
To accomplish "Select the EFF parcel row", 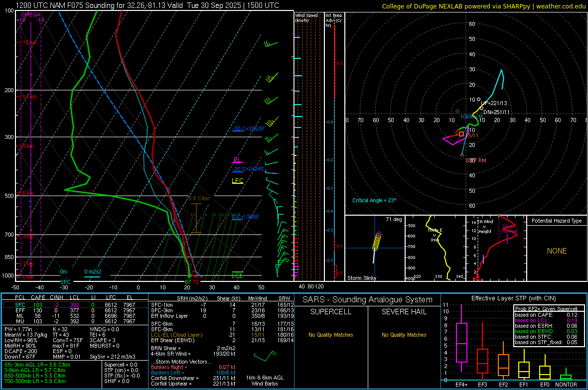I will pos(75,310).
